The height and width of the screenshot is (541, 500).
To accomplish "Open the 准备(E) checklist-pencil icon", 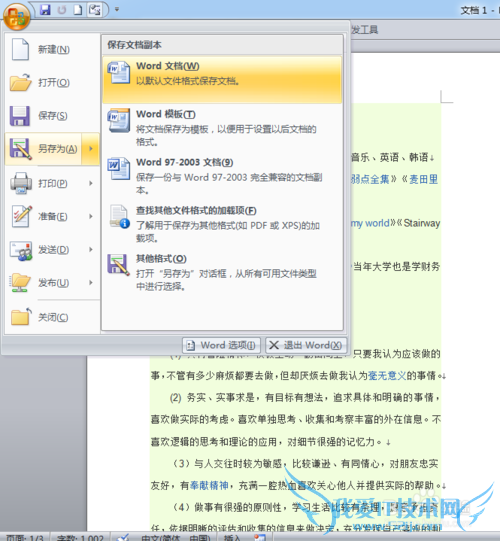I will point(21,216).
